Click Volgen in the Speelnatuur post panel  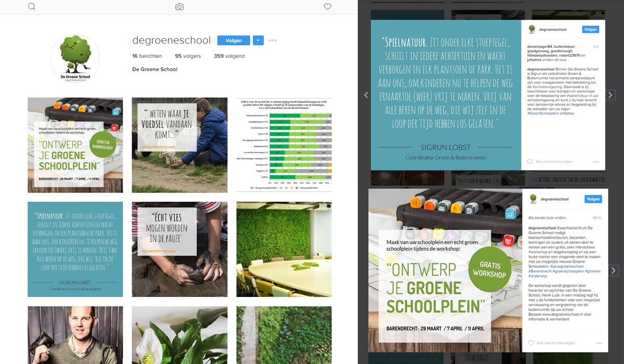591,30
